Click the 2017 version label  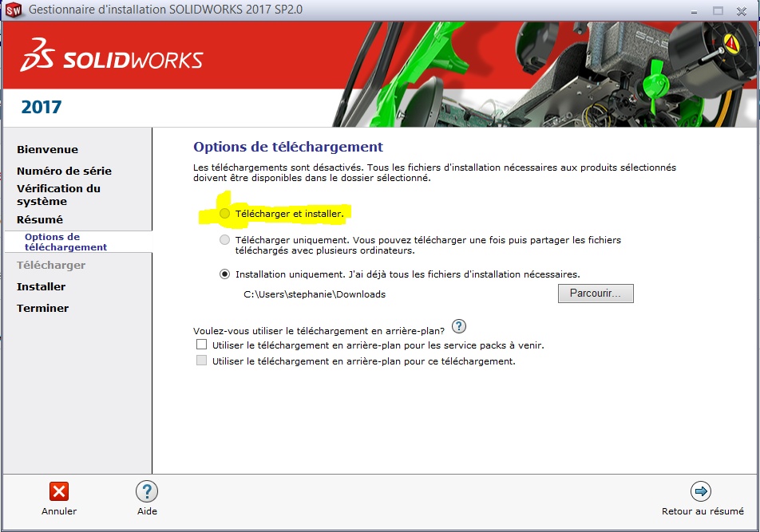click(x=42, y=107)
